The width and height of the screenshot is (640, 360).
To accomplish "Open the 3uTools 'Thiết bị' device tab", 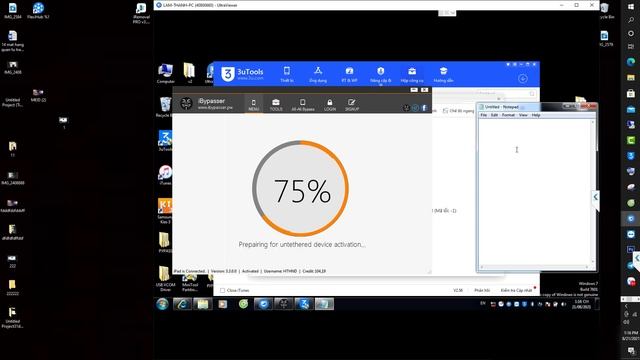I will (287, 75).
